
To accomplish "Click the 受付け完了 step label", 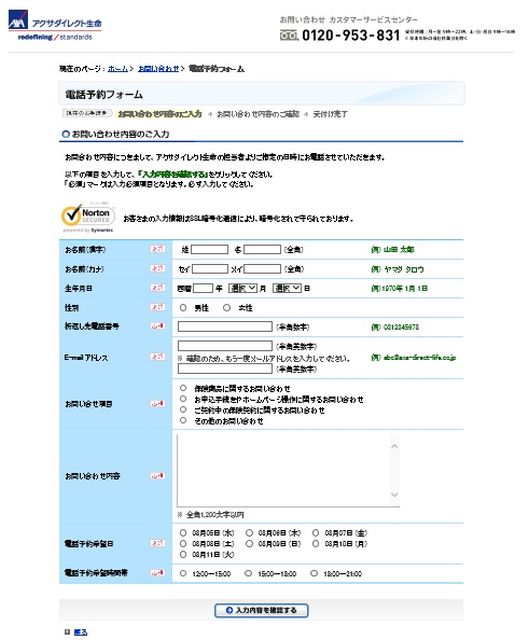I will (x=330, y=114).
